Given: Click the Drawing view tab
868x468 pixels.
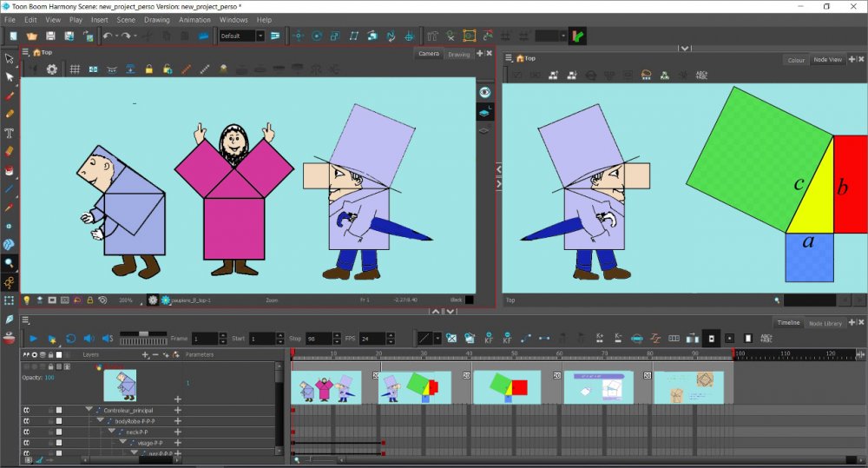Looking at the screenshot, I should 458,54.
